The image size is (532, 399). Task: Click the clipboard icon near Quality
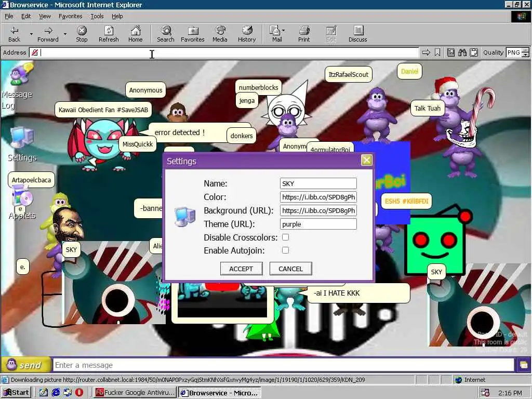(x=474, y=52)
